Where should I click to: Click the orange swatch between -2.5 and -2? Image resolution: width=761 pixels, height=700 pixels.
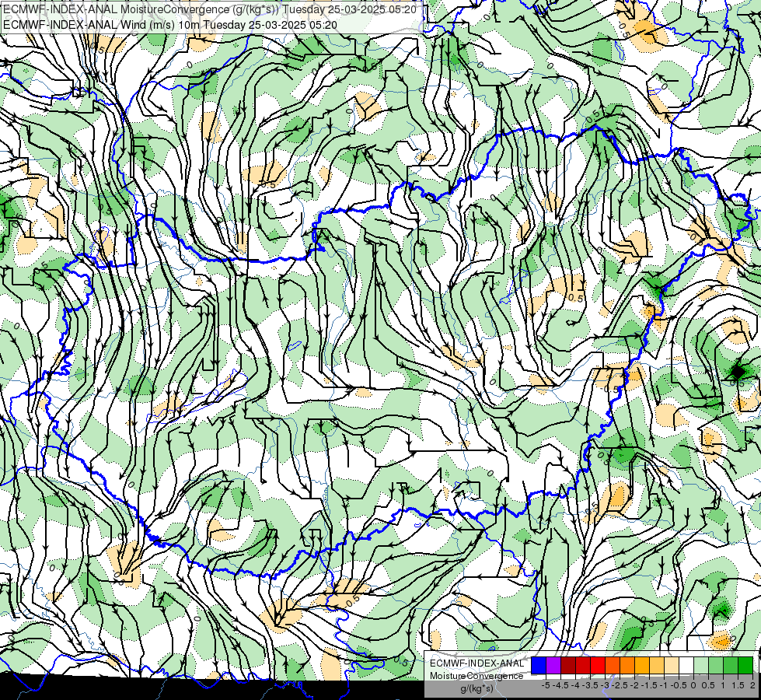[627, 666]
